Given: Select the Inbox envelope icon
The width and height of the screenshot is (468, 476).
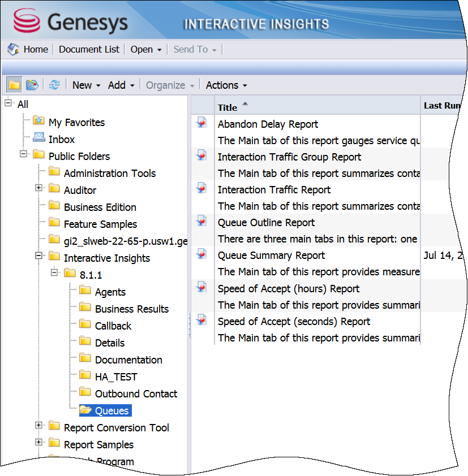Looking at the screenshot, I should click(x=39, y=139).
